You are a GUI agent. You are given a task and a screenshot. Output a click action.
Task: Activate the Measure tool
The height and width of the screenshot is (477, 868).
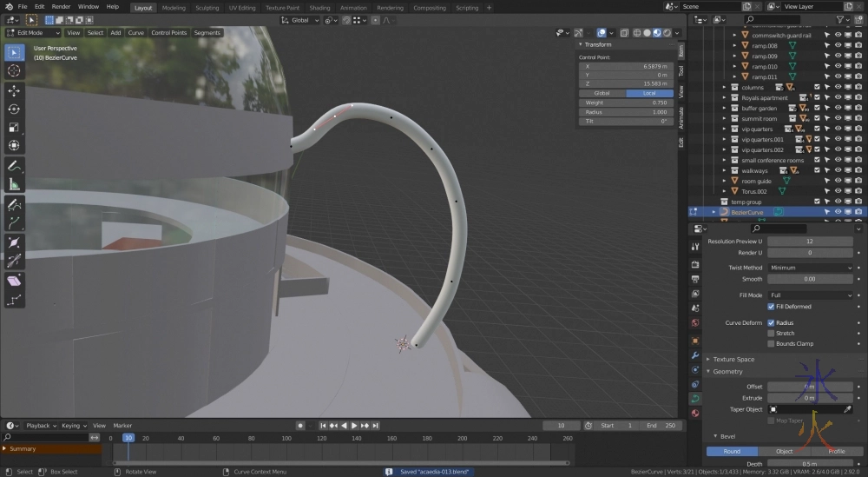(14, 183)
